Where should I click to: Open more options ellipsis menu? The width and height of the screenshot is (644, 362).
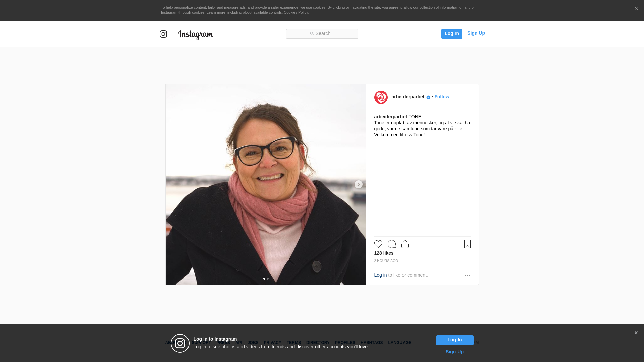click(467, 276)
